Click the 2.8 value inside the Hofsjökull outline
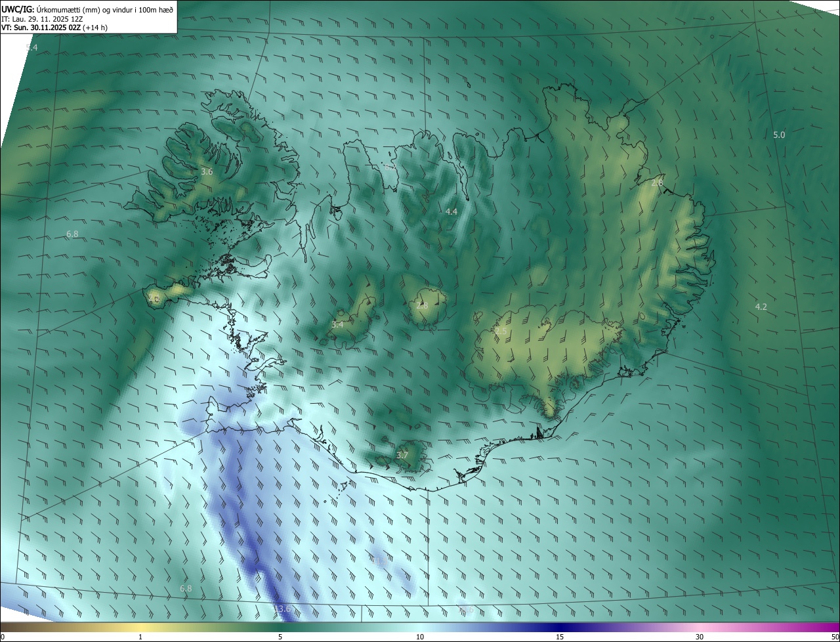The image size is (840, 642). pos(422,305)
